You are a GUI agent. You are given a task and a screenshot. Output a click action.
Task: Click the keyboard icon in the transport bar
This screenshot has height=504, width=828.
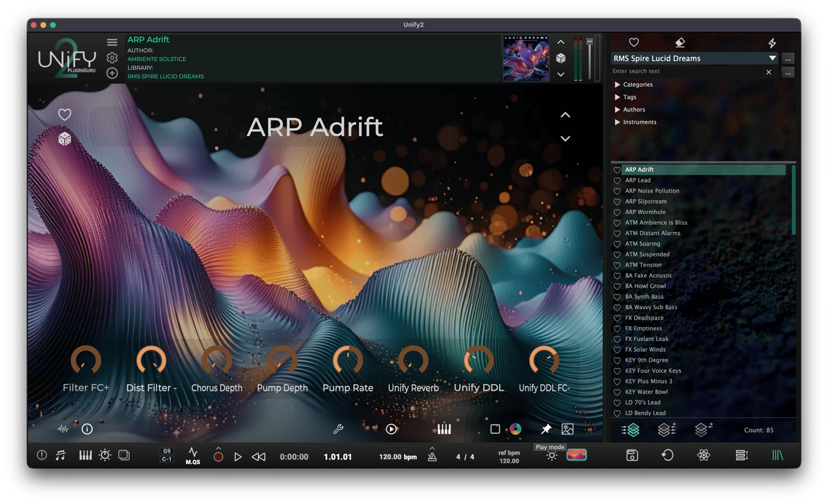pyautogui.click(x=86, y=455)
